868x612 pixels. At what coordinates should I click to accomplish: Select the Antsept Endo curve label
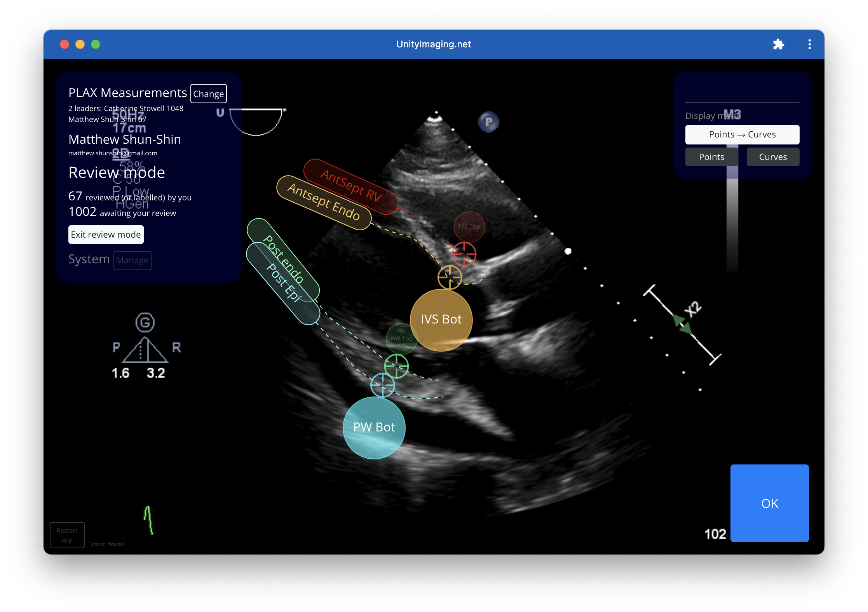324,202
